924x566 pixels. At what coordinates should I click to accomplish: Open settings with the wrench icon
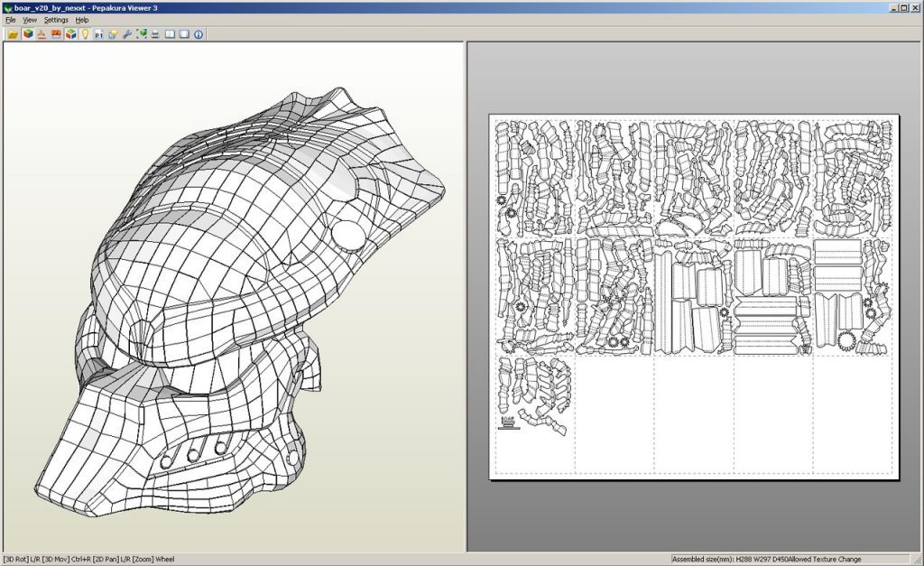point(126,34)
